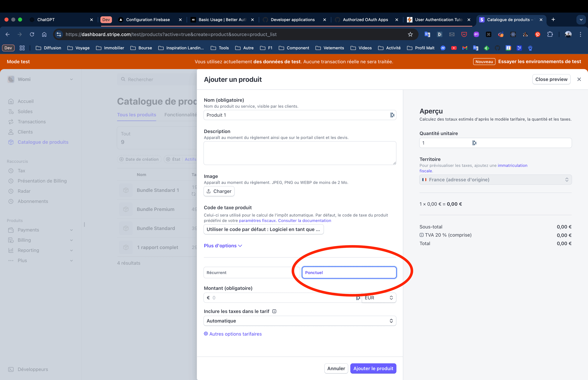Click the Pinterest extension icon
Viewport: 588px width, 380px height.
537,34
